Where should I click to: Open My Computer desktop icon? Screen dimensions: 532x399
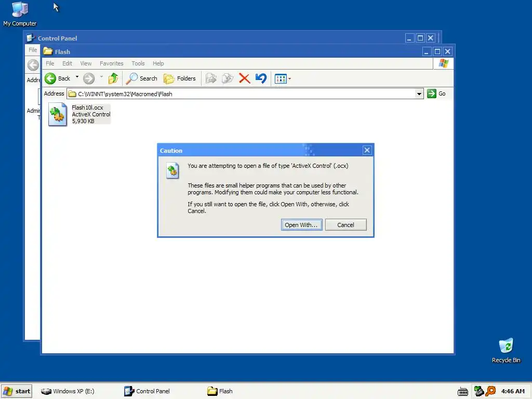(x=20, y=14)
